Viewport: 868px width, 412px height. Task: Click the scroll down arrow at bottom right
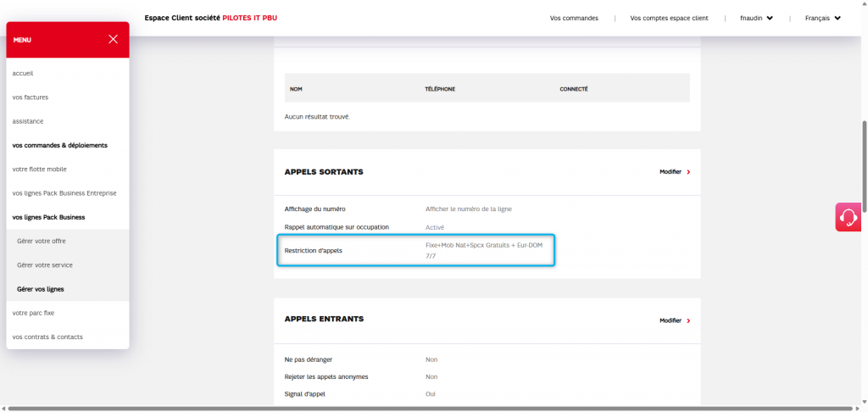[864, 402]
